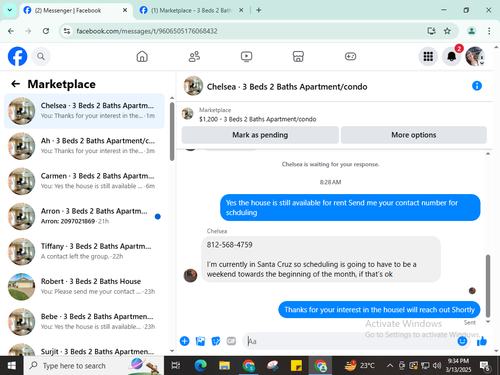
Task: Click More options button
Action: [414, 135]
